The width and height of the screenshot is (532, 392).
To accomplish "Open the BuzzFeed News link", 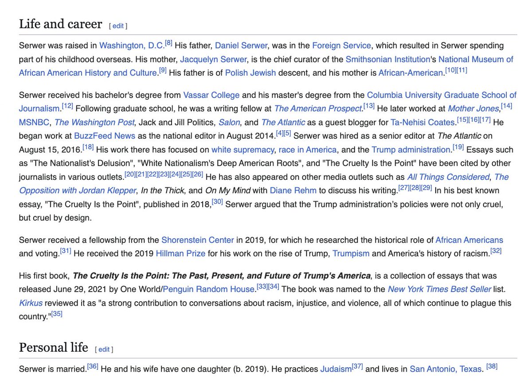I will pyautogui.click(x=105, y=136).
